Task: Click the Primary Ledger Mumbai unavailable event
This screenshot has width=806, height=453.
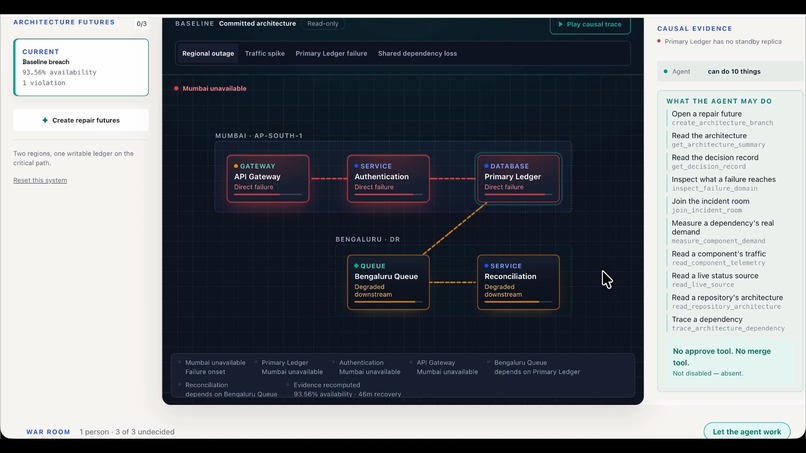Action: (x=289, y=367)
